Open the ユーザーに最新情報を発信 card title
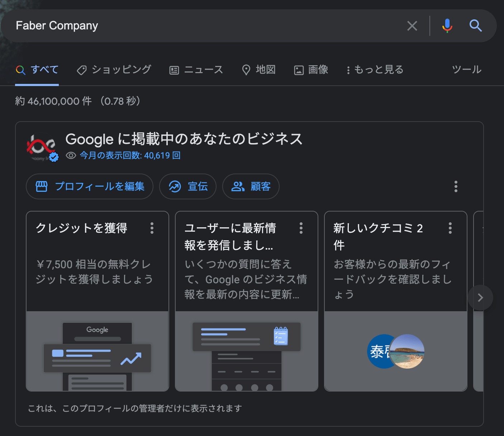Image resolution: width=504 pixels, height=436 pixels. (230, 237)
